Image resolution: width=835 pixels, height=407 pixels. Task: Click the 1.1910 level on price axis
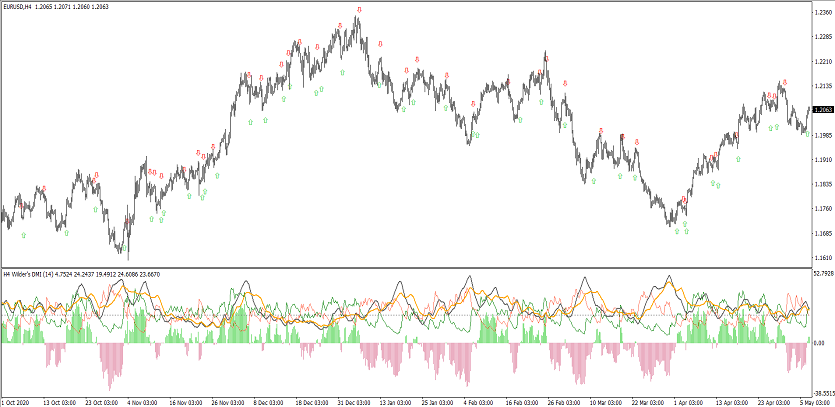(x=824, y=160)
